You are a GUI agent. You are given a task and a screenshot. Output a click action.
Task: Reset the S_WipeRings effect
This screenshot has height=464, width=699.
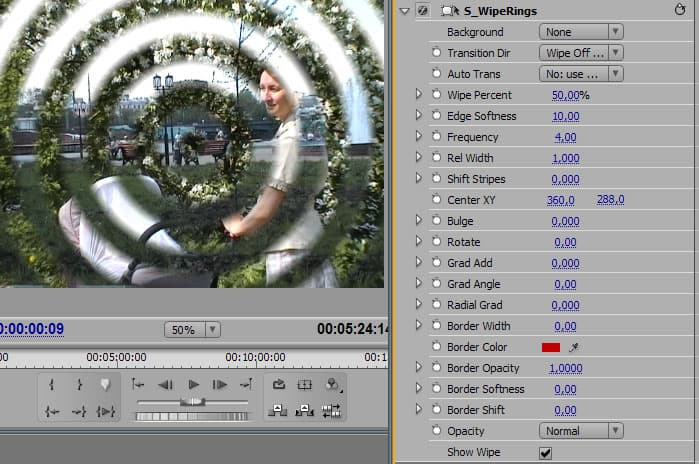pyautogui.click(x=680, y=9)
